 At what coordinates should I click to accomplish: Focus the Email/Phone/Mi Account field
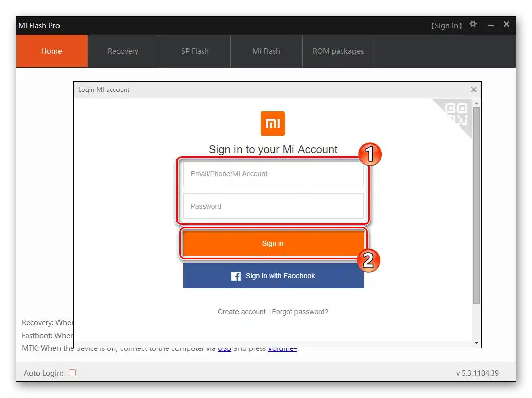pos(273,174)
